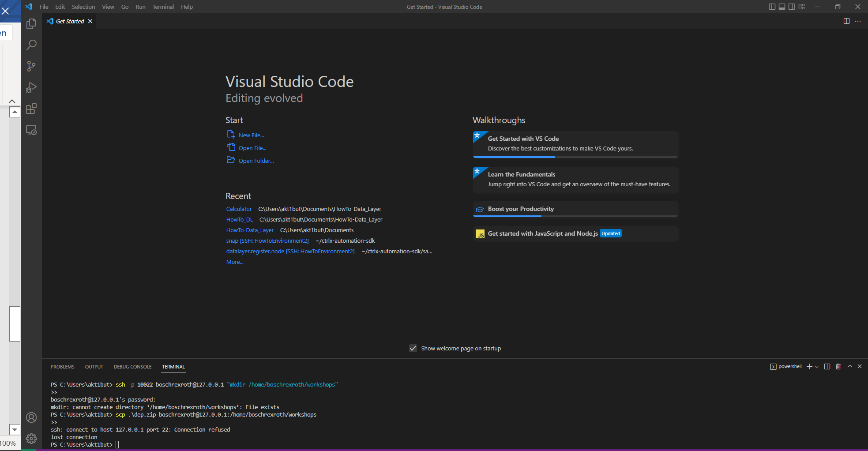Open the Terminal menu in menu bar

coord(163,7)
